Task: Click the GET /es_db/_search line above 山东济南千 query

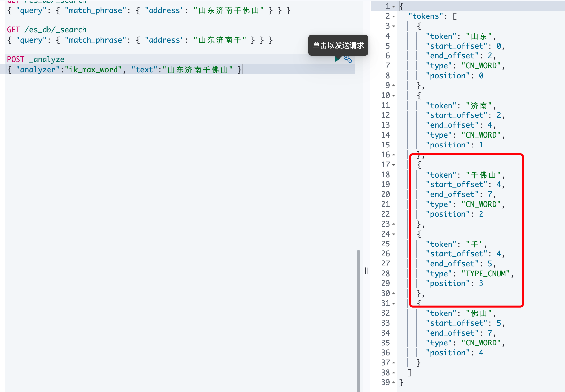Action: click(x=47, y=30)
